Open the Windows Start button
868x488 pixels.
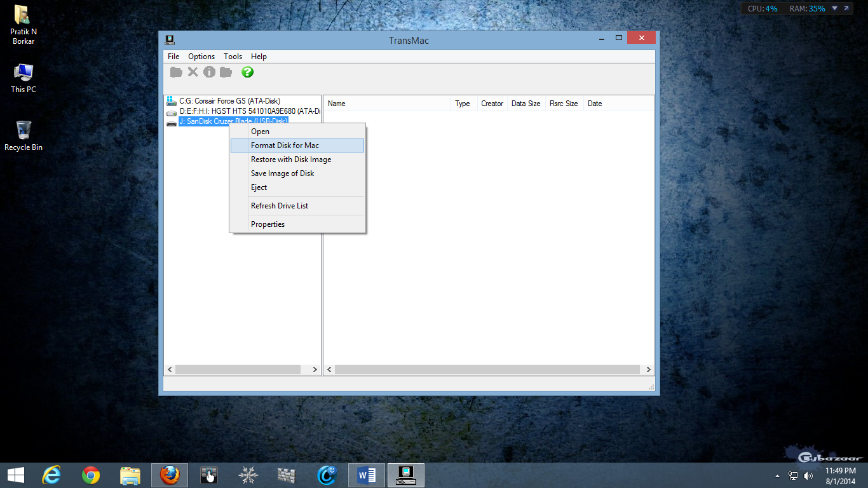(16, 475)
